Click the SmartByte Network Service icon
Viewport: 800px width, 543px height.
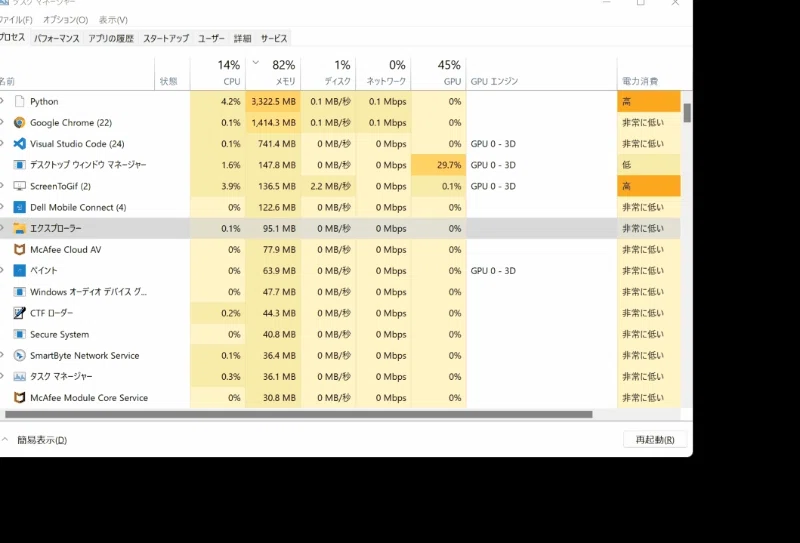coord(19,355)
